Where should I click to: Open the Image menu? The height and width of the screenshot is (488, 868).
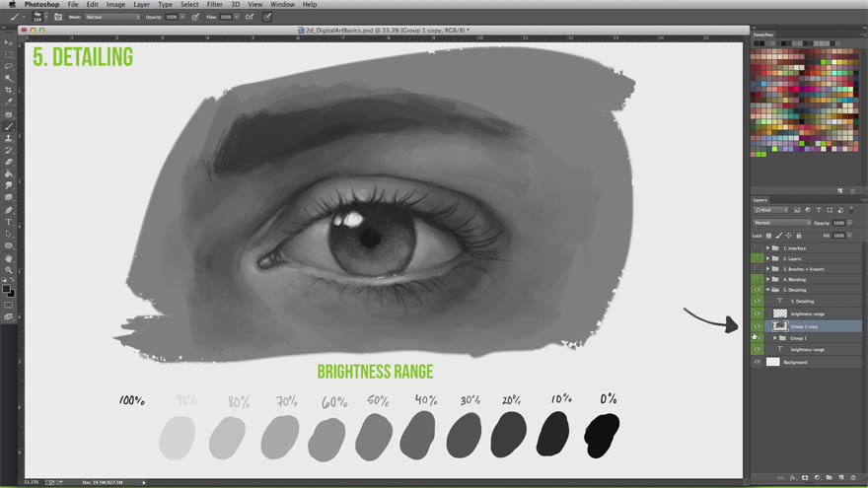[x=115, y=4]
